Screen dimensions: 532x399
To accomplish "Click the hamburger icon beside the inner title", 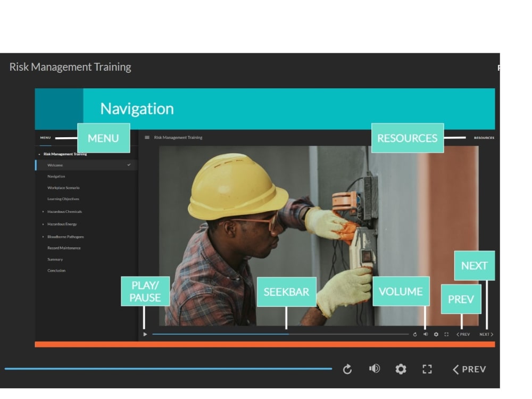I will (x=147, y=137).
